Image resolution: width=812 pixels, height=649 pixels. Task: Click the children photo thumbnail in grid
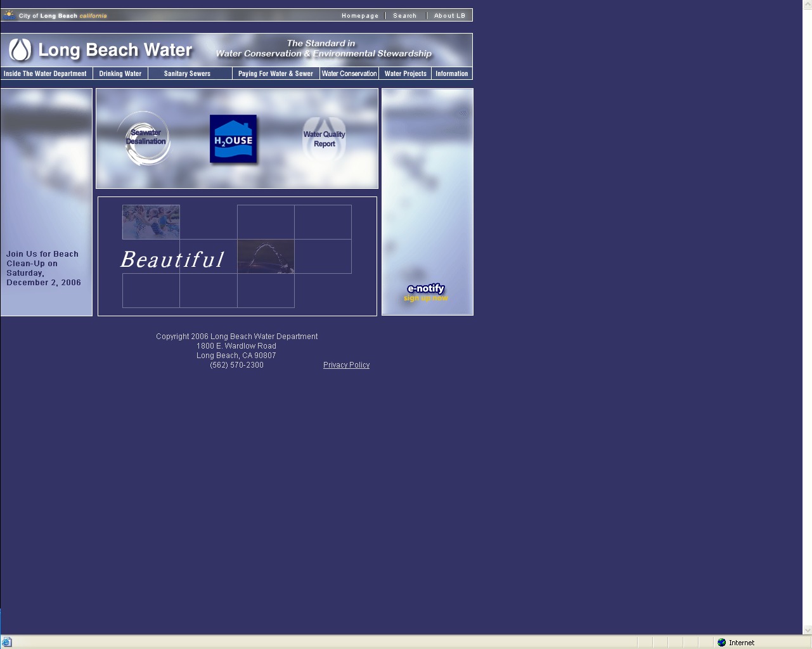[x=151, y=222]
